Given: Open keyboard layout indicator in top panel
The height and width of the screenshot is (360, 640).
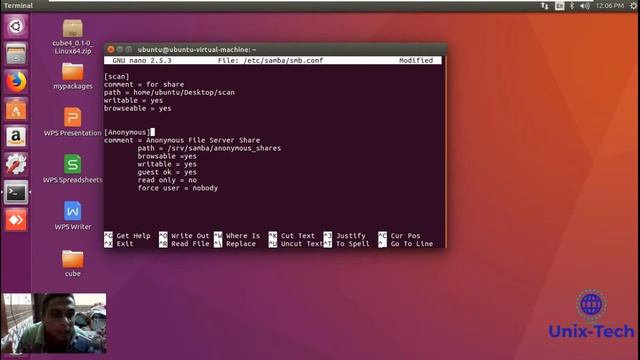Looking at the screenshot, I should [560, 6].
